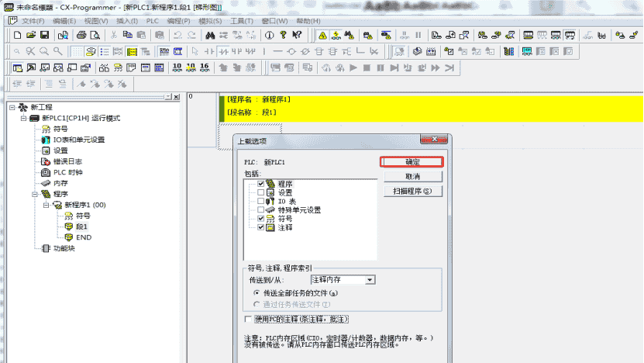Click the 扫描程序(S) button
The image size is (644, 363).
click(x=412, y=191)
